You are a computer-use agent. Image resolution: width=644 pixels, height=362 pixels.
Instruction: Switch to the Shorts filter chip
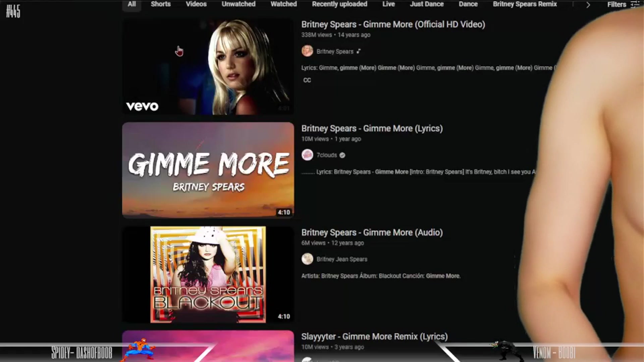click(x=161, y=4)
